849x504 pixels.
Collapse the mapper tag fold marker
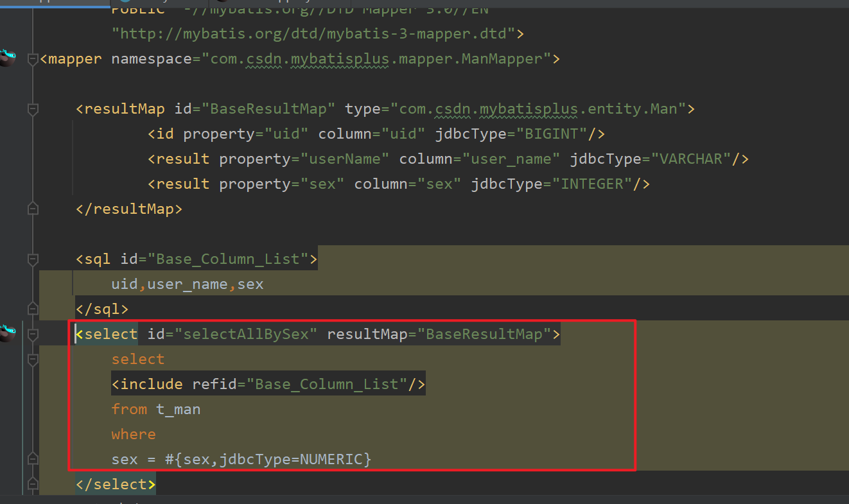point(33,59)
